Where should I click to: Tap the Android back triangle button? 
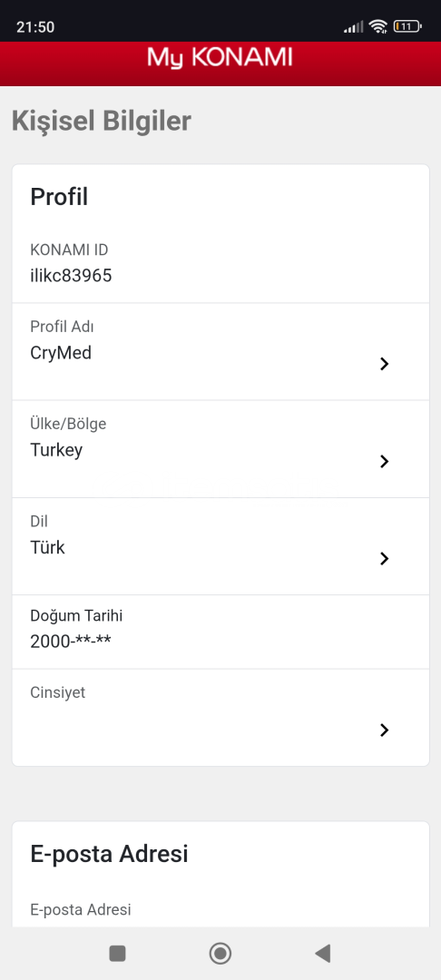[x=323, y=953]
